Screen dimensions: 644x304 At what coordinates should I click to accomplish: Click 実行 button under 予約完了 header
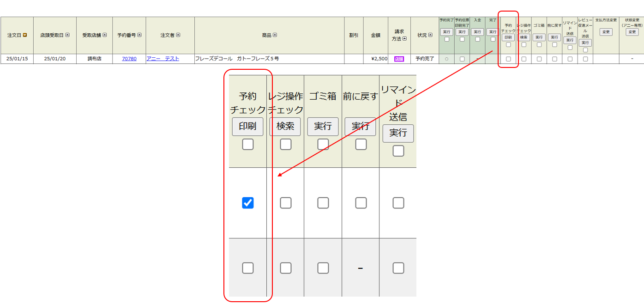click(446, 32)
